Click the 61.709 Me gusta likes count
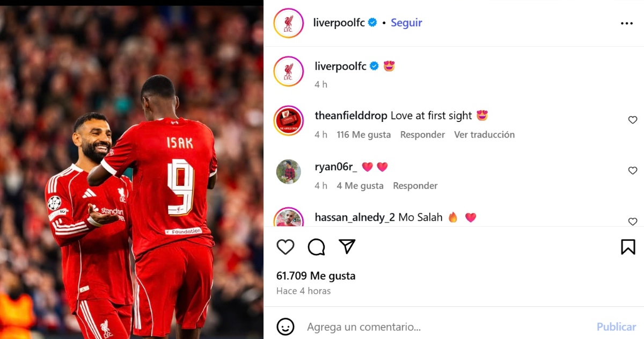The width and height of the screenshot is (644, 339). click(x=316, y=276)
